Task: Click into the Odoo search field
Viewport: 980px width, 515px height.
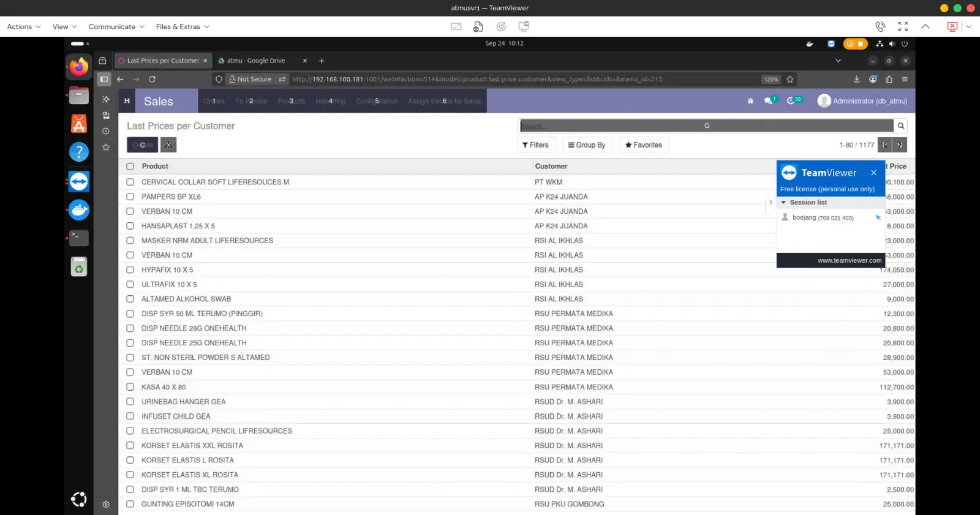Action: tap(612, 126)
